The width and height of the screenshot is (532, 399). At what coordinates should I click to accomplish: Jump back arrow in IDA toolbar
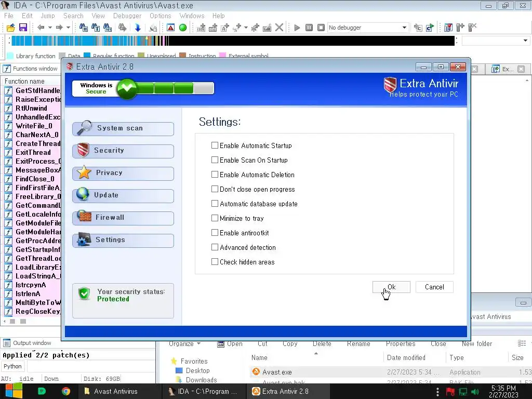41,28
